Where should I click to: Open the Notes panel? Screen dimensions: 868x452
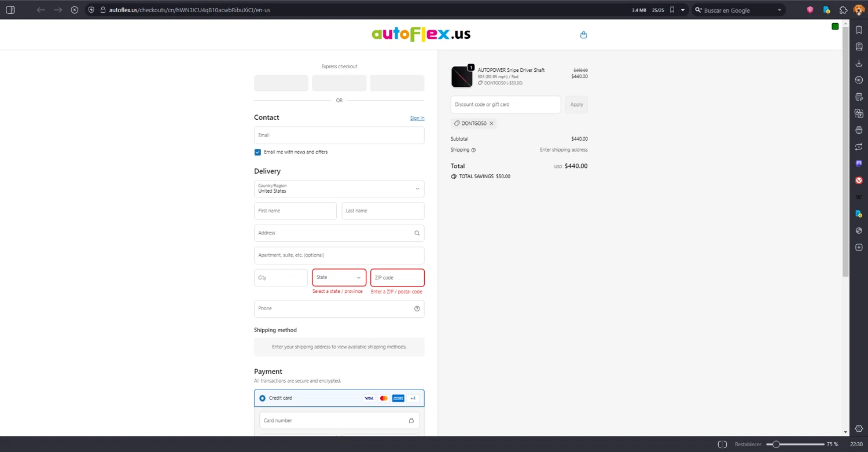(x=859, y=97)
